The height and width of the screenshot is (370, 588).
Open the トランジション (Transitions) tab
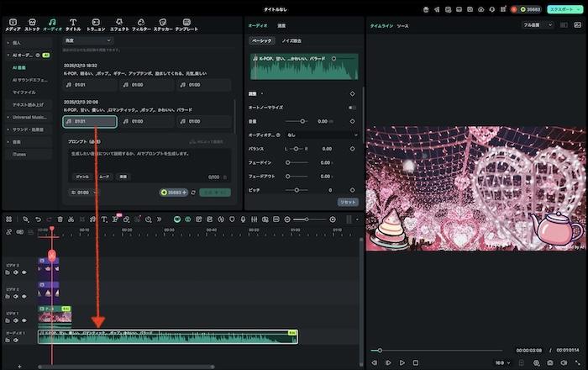(x=96, y=24)
